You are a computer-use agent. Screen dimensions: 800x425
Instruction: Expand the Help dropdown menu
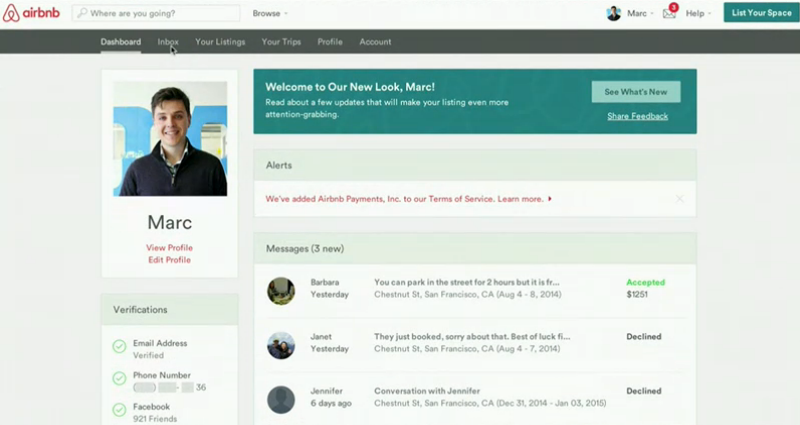698,14
